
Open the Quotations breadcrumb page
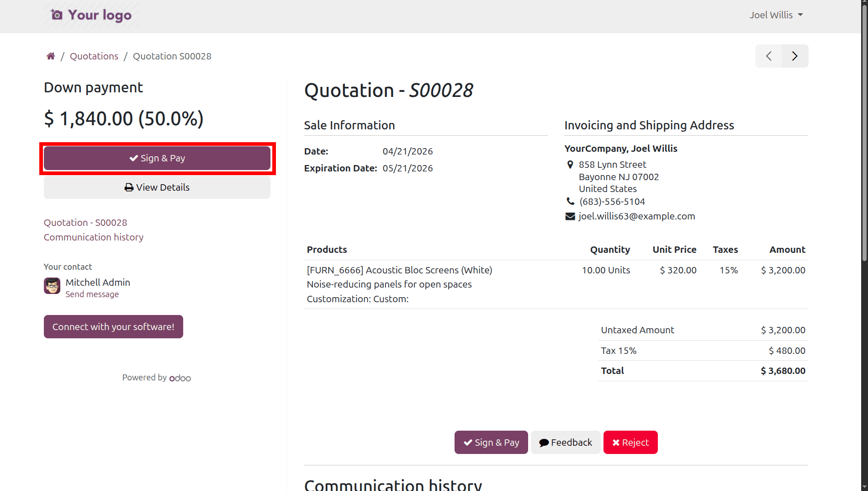94,56
